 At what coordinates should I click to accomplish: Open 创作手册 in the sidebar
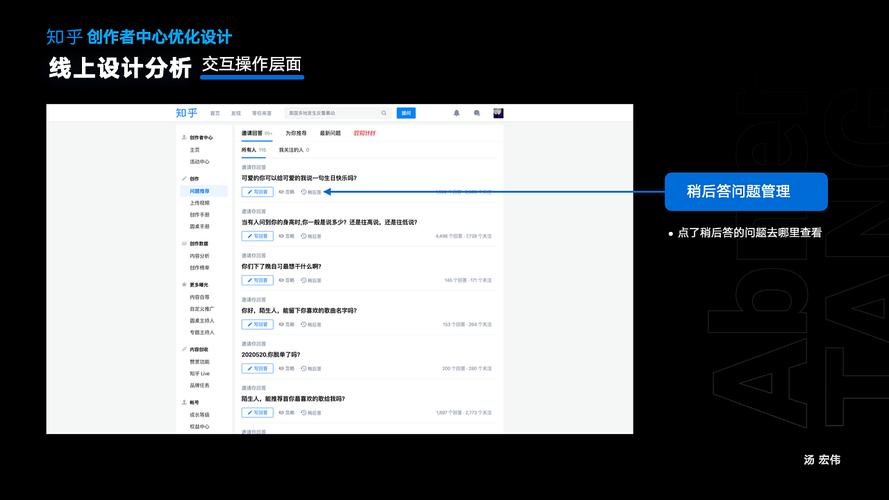point(200,215)
